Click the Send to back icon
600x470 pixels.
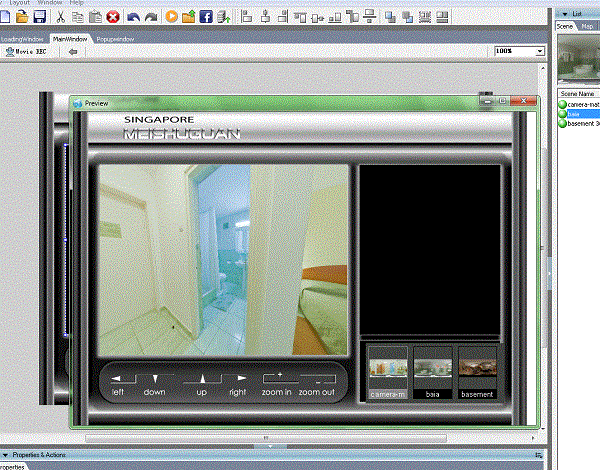click(408, 17)
